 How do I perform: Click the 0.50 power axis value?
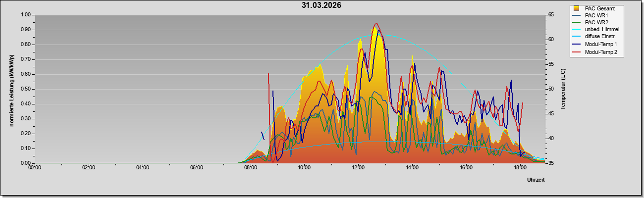pos(26,89)
